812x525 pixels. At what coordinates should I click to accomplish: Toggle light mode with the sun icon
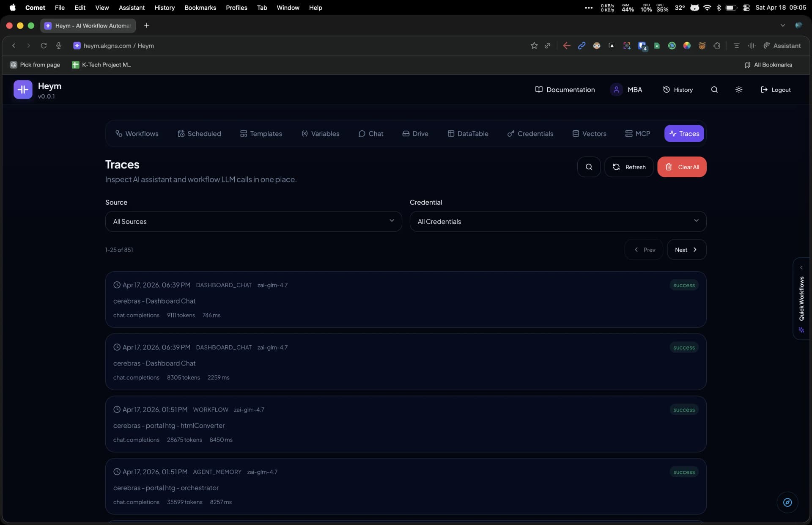pos(739,90)
